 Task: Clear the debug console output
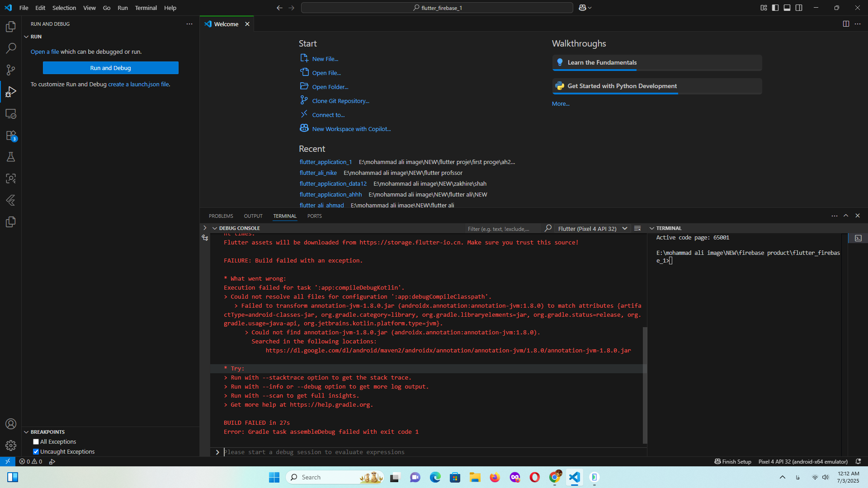(x=637, y=228)
